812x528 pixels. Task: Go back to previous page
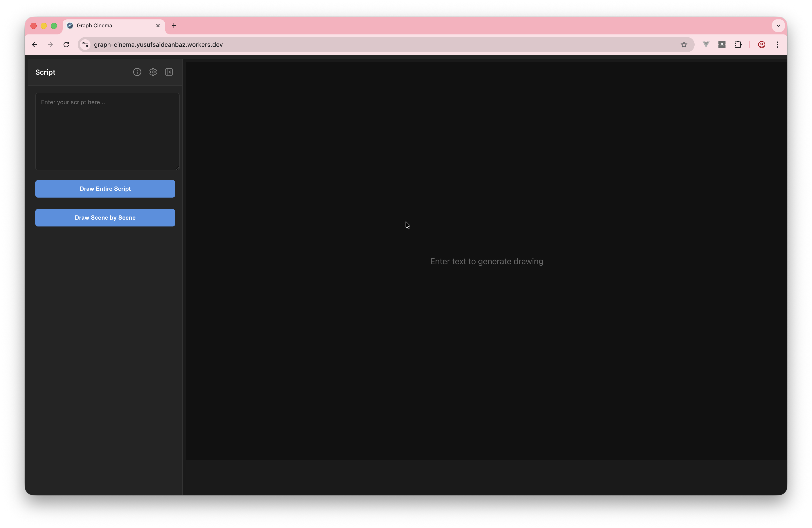coord(34,45)
